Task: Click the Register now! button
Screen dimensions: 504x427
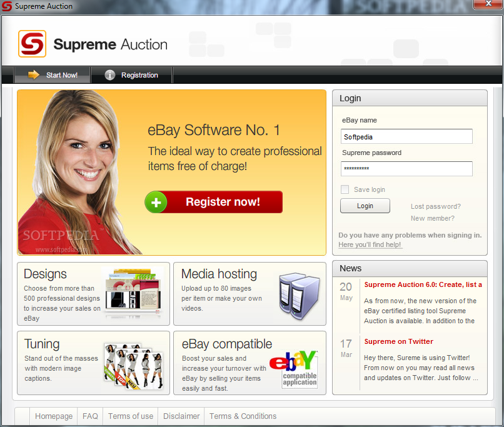Action: tap(214, 202)
